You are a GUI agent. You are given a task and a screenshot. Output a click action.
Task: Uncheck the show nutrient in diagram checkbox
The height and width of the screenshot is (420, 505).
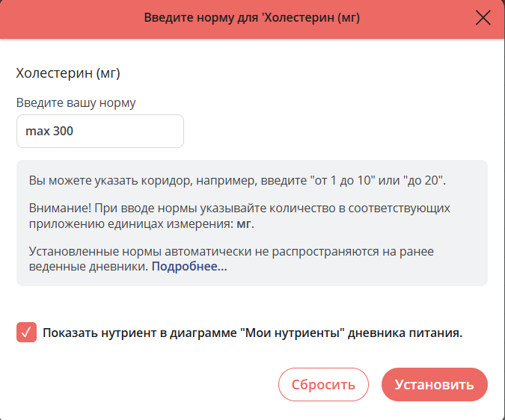click(x=26, y=333)
